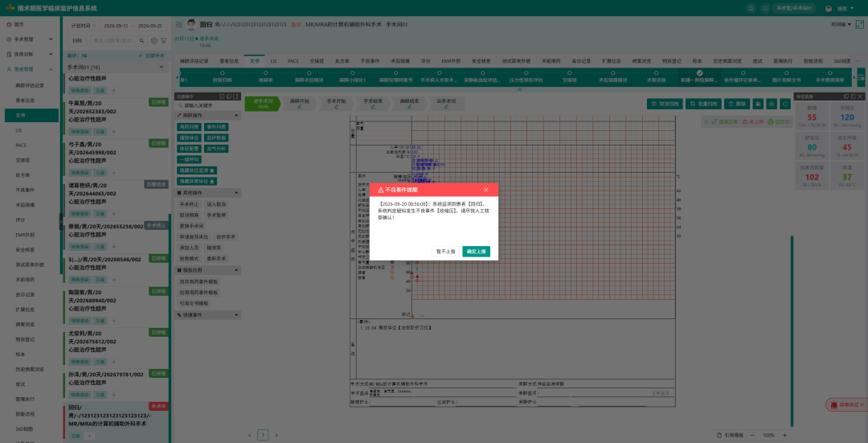The height and width of the screenshot is (443, 868).
Task: Open the 首页 home menu item
Action: 30,24
